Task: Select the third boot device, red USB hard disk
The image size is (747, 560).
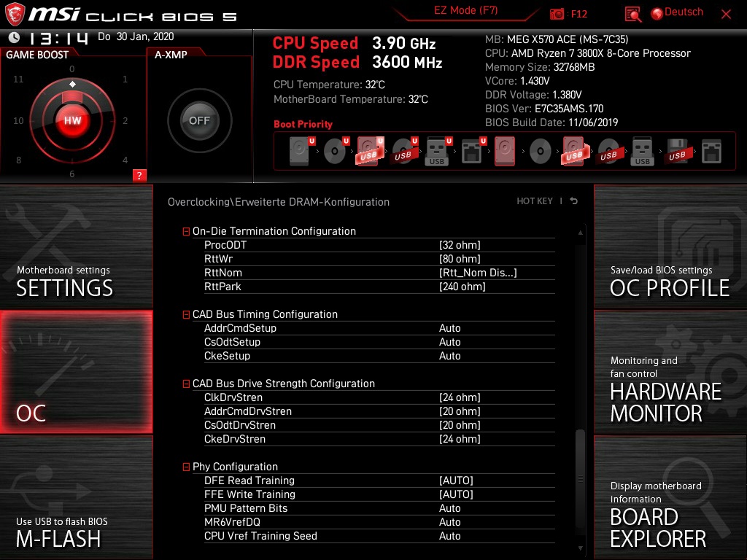Action: (368, 151)
